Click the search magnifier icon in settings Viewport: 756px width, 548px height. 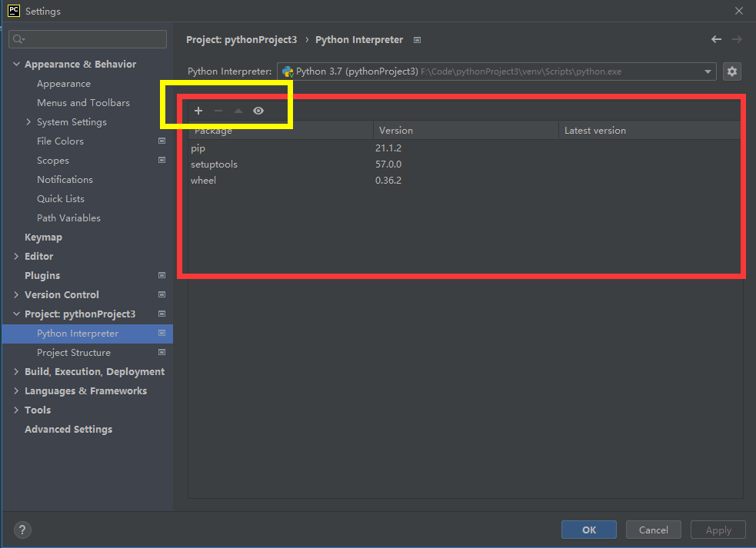tap(18, 39)
